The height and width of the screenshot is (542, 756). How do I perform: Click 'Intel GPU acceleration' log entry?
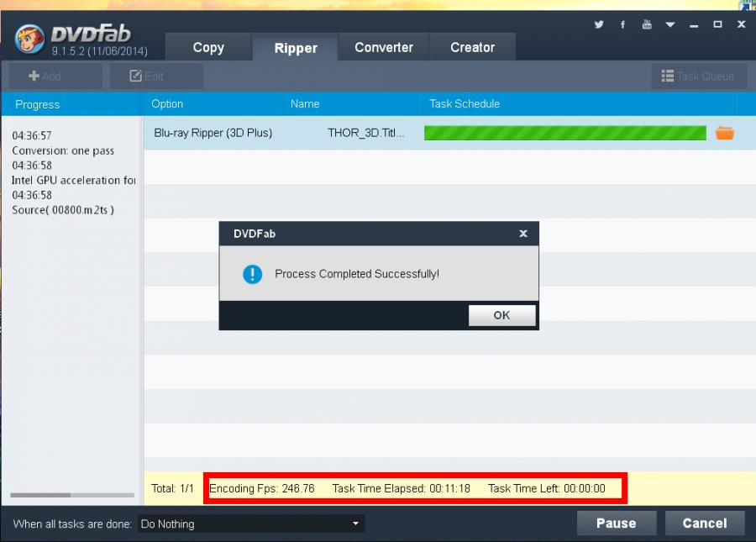click(x=74, y=180)
